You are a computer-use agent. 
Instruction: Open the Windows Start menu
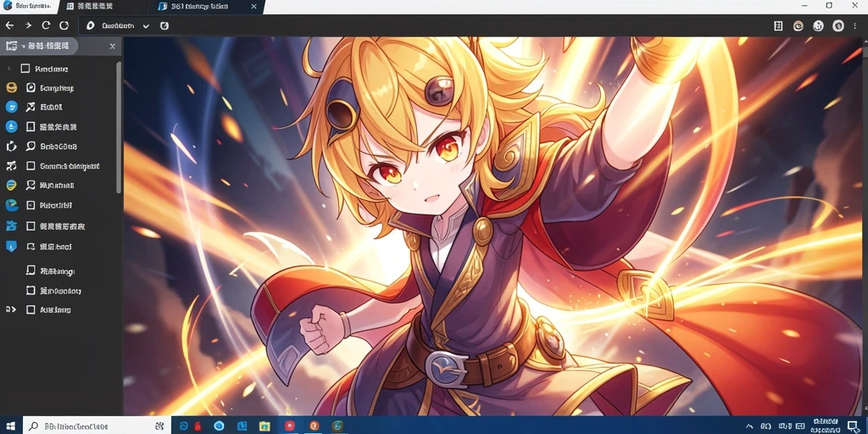click(11, 426)
